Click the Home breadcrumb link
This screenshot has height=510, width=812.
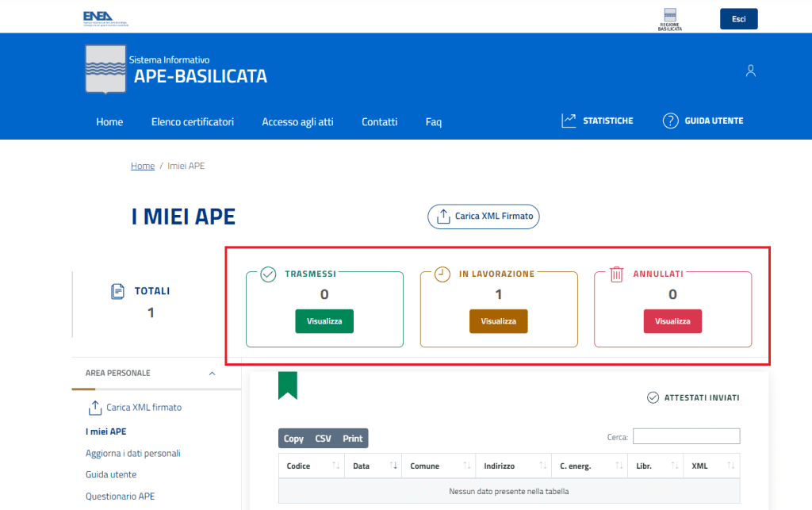[x=143, y=166]
